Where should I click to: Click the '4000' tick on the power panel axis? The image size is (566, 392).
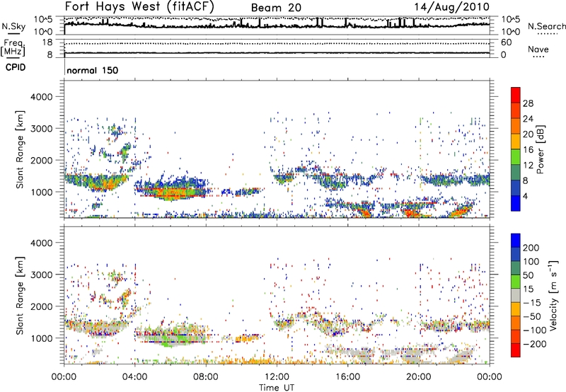41,97
